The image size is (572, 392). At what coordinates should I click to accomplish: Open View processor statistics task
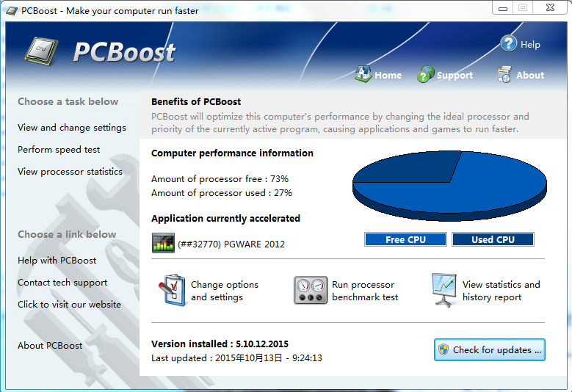click(x=70, y=171)
